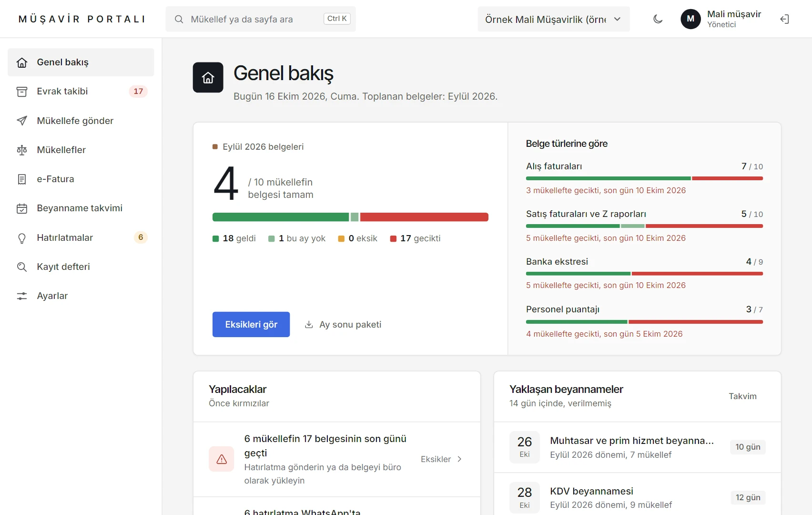The width and height of the screenshot is (812, 515).
Task: Click the e-Fatura document icon
Action: (22, 179)
